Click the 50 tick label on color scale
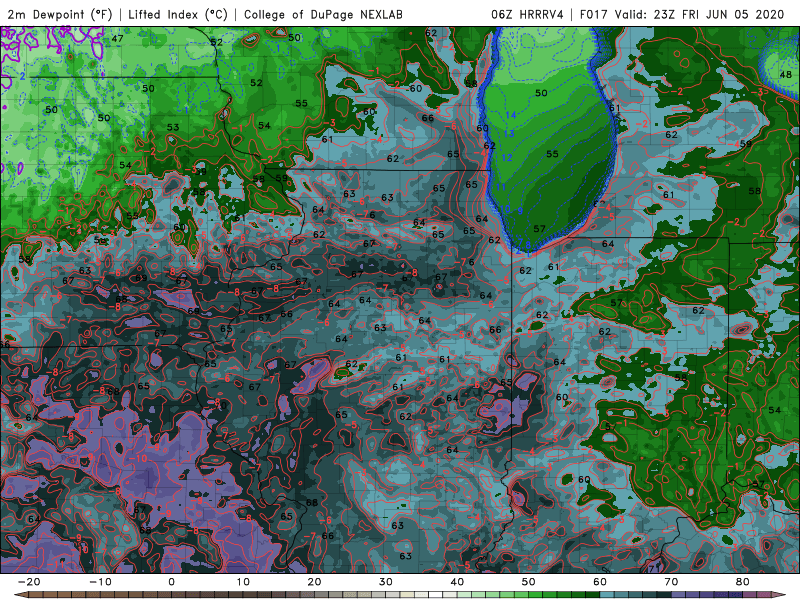 529,582
